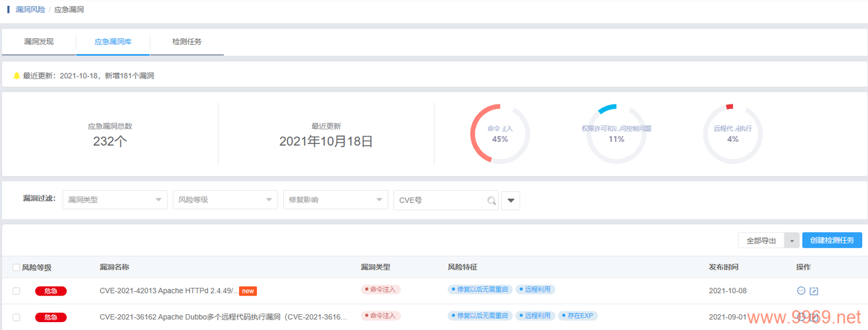Click the 权限许可和访问控制问题 11% donut chart
The image size is (868, 330).
[x=616, y=134]
